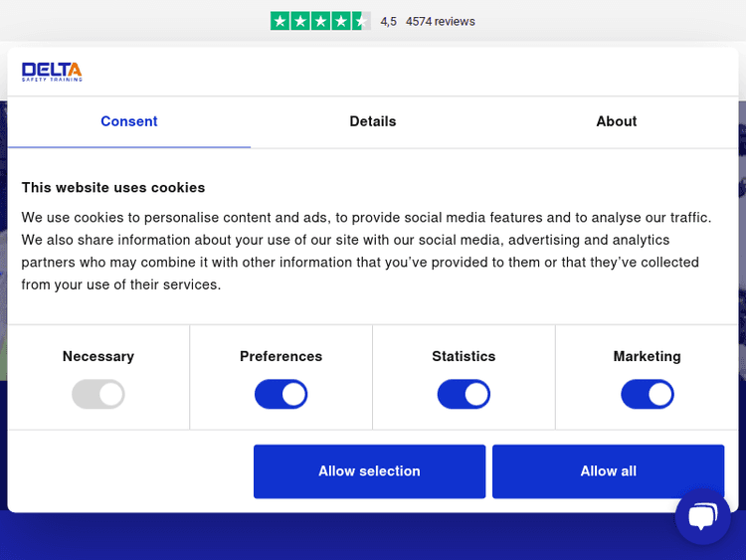The width and height of the screenshot is (746, 560).
Task: Switch off the Marketing cookies toggle
Action: click(x=648, y=395)
